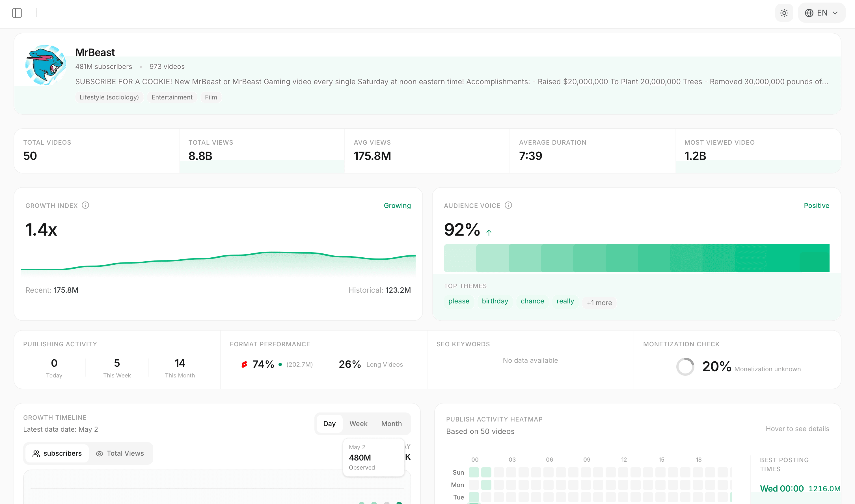Click the monetization progress ring
Screen dimensions: 855x504
685,366
